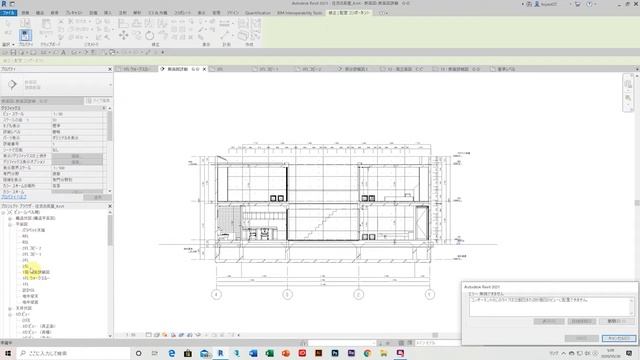Image resolution: width=640 pixels, height=360 pixels.
Task: Toggle sun path on view control bar
Action: click(165, 335)
